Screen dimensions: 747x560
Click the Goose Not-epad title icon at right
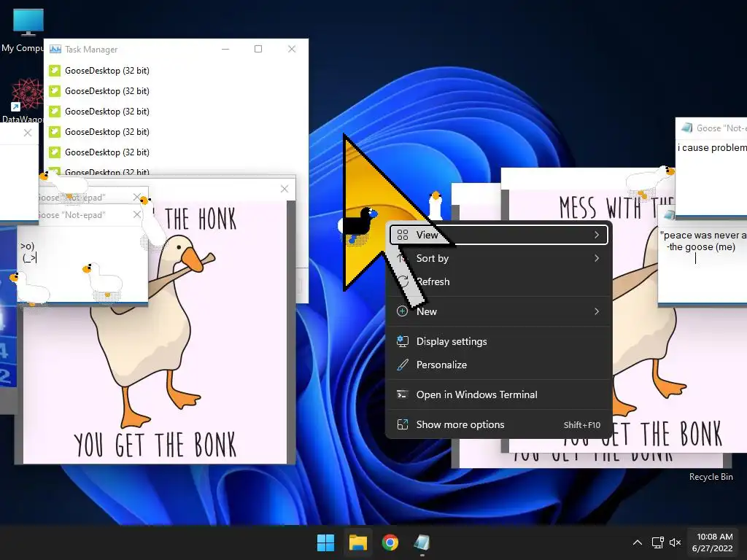686,128
